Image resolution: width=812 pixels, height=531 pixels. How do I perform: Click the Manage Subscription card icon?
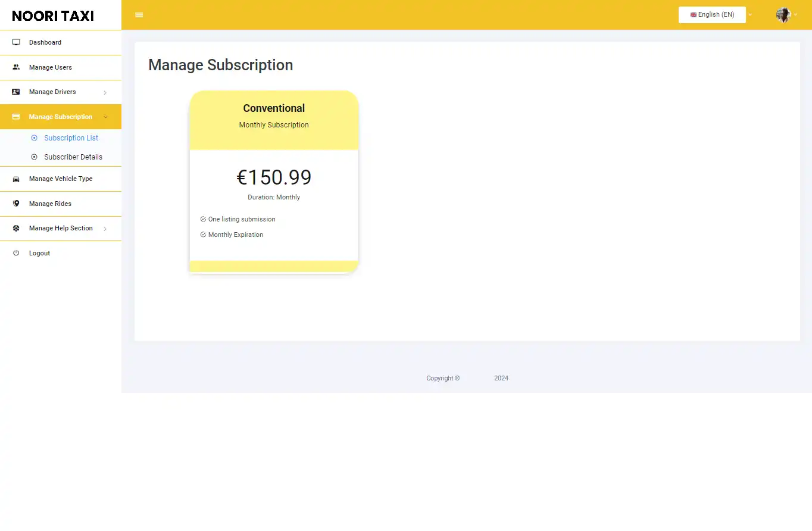click(x=15, y=117)
